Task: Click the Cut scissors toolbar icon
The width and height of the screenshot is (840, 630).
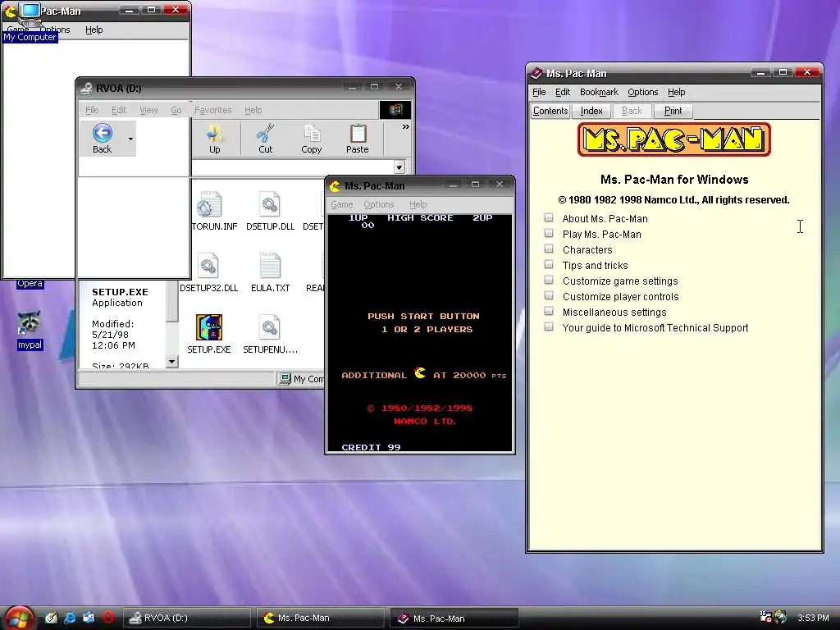Action: (265, 134)
